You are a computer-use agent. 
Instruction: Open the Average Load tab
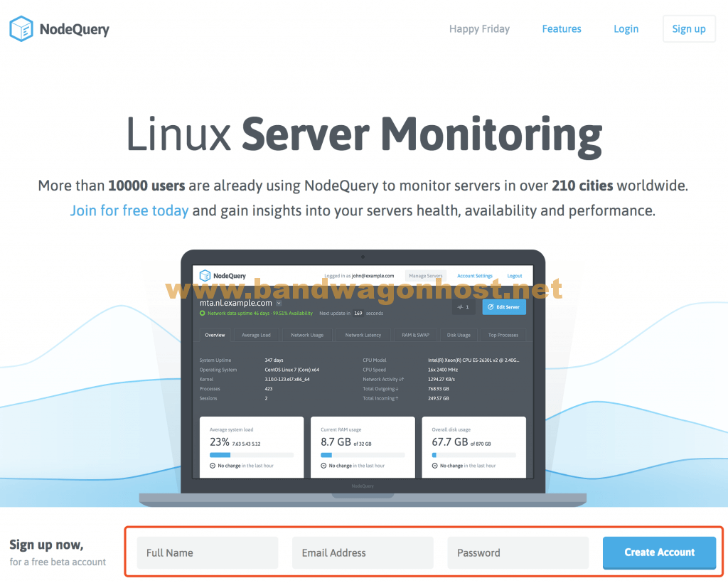[x=256, y=335]
